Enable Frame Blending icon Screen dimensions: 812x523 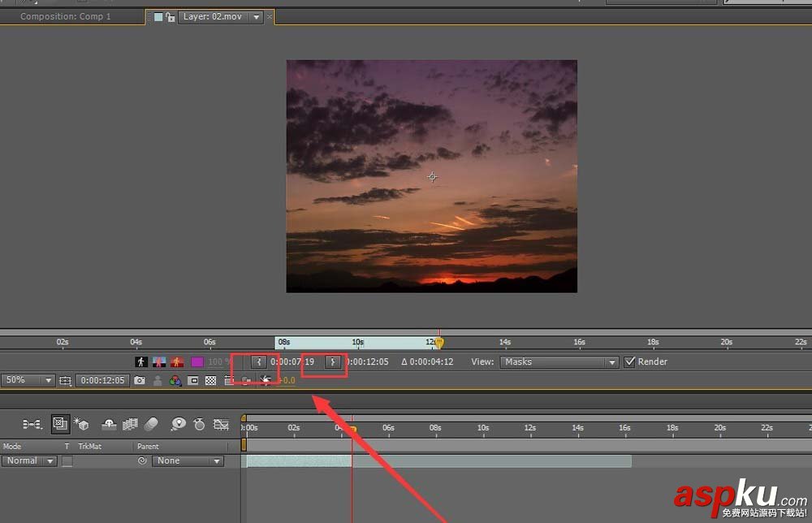pyautogui.click(x=130, y=424)
